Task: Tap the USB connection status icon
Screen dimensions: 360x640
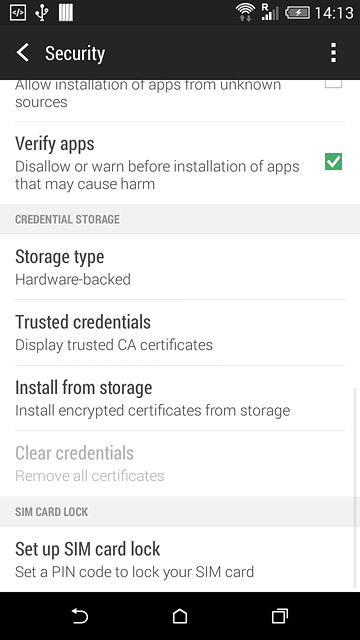Action: click(41, 13)
